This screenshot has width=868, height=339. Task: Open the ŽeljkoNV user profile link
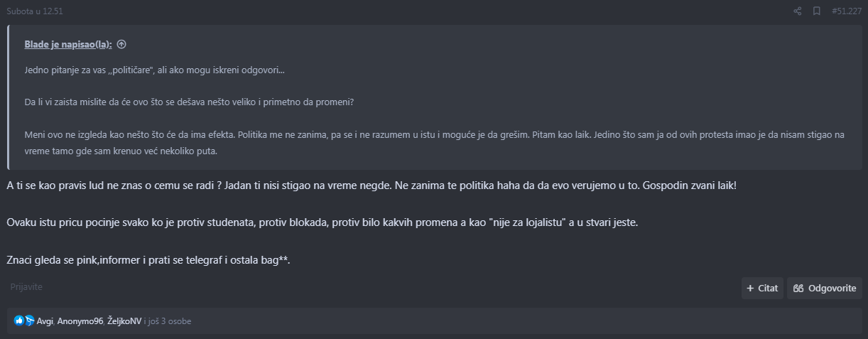[x=124, y=321]
